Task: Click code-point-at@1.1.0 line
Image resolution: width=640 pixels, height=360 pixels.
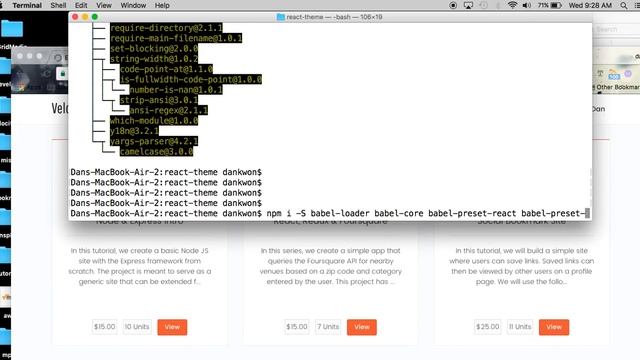Action: 166,69
